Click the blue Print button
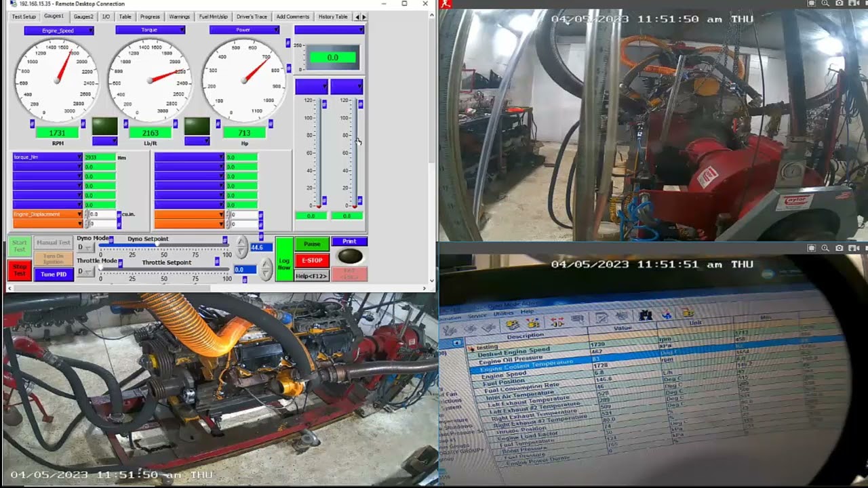This screenshot has width=868, height=488. [349, 241]
